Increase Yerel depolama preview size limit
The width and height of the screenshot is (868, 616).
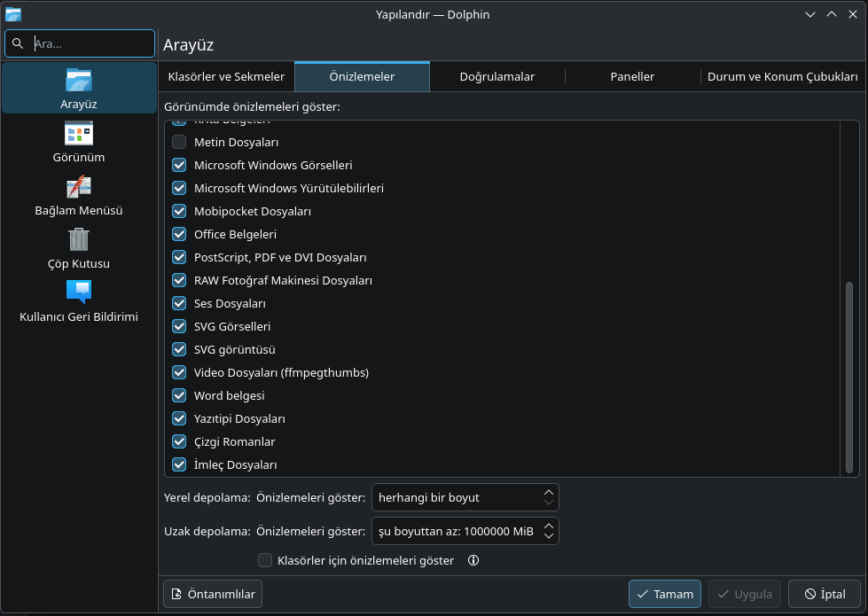pyautogui.click(x=549, y=492)
